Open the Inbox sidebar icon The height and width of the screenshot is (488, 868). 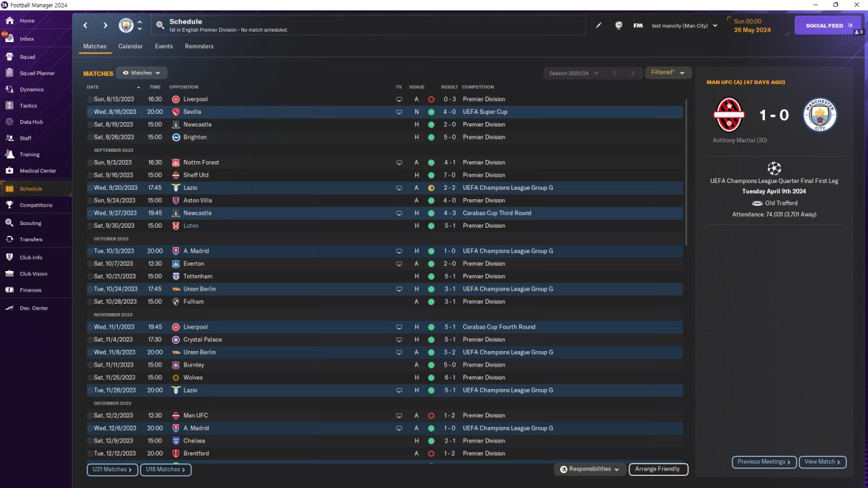(x=9, y=39)
